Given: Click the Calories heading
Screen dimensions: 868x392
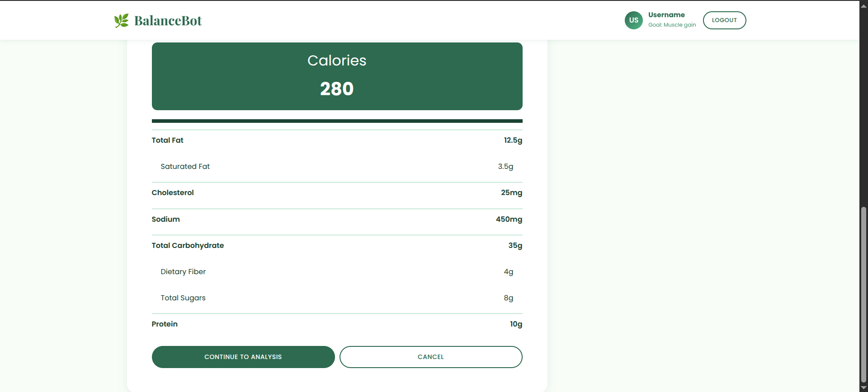Looking at the screenshot, I should [x=337, y=61].
